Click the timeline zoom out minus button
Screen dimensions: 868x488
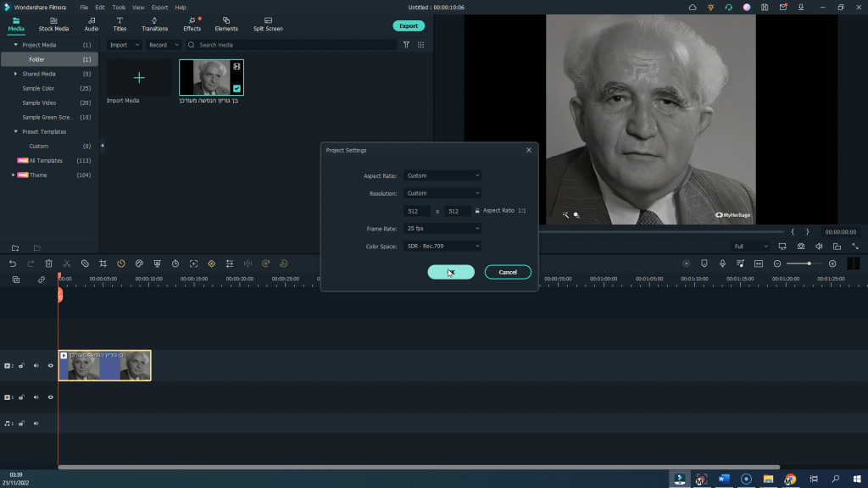click(x=777, y=264)
